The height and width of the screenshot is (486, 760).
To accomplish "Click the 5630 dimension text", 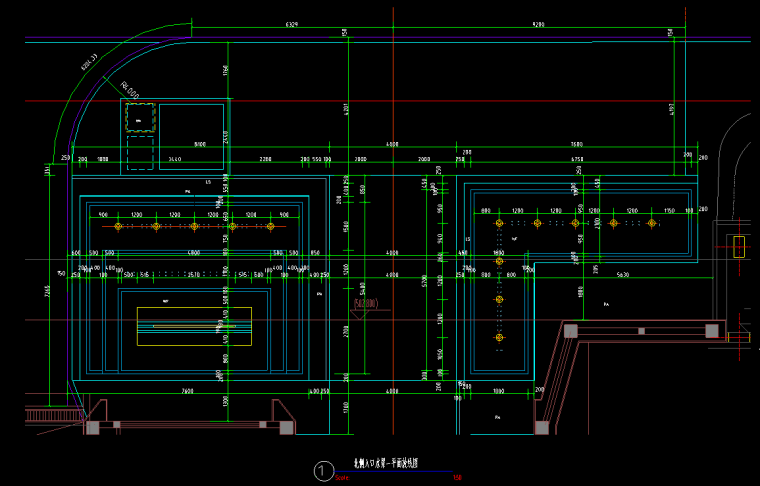I will [x=623, y=274].
